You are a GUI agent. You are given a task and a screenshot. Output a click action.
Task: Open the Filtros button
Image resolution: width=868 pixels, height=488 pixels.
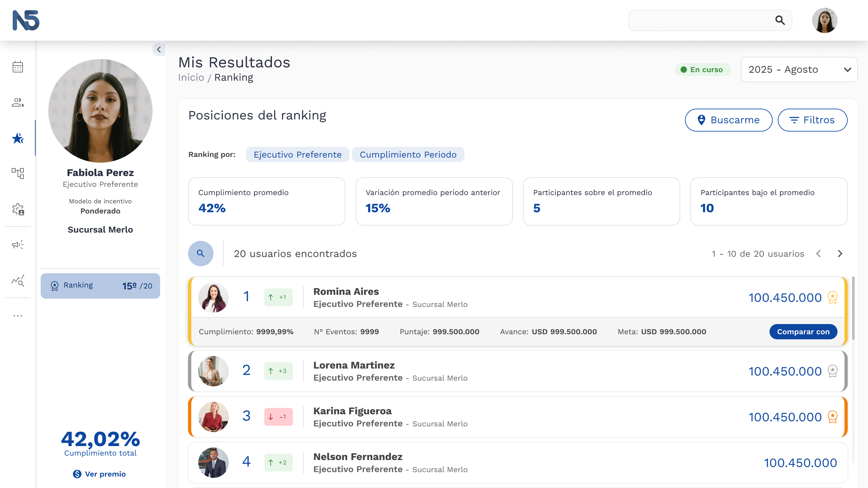812,120
